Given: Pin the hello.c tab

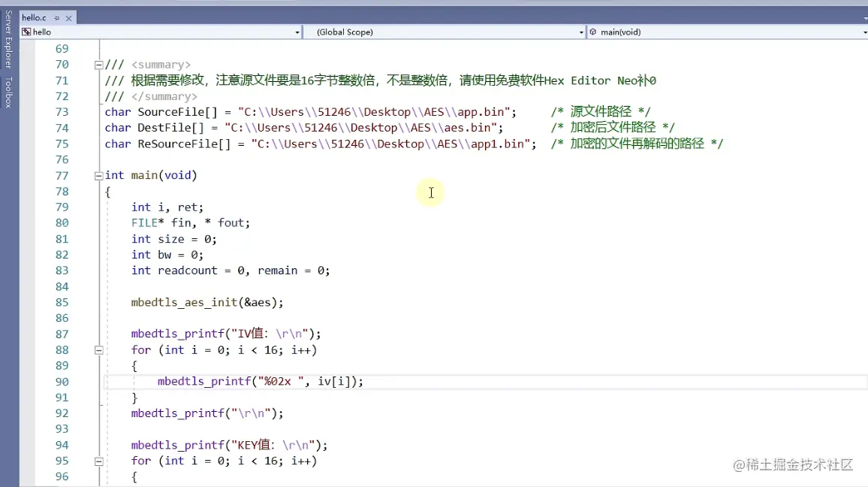Looking at the screenshot, I should tap(56, 18).
